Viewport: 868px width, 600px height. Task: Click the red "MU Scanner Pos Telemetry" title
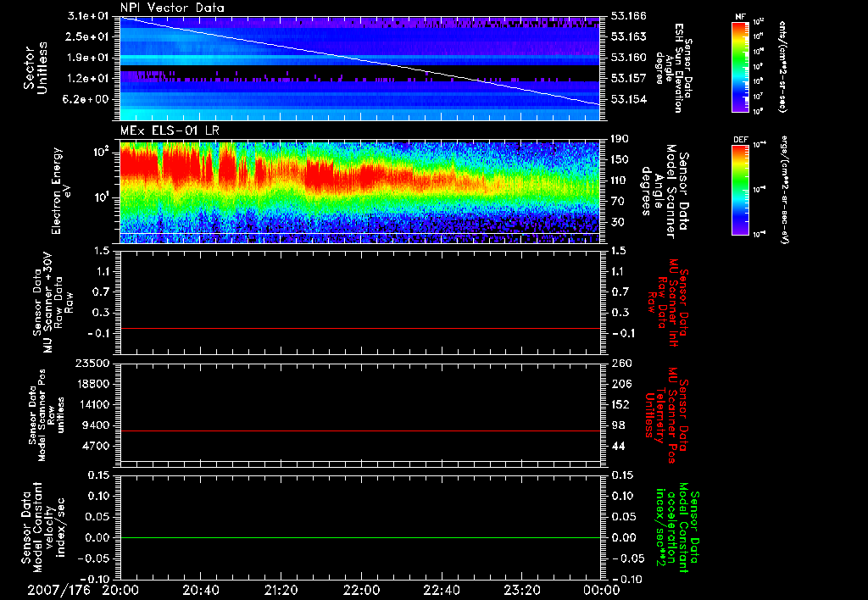[x=667, y=415]
